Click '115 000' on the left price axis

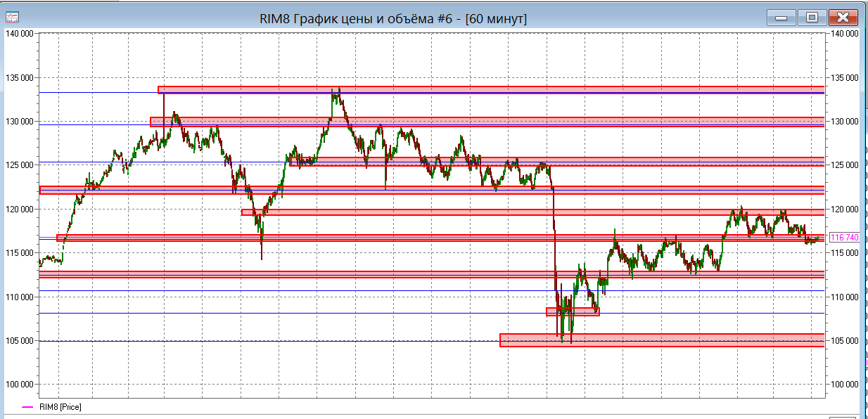point(20,253)
